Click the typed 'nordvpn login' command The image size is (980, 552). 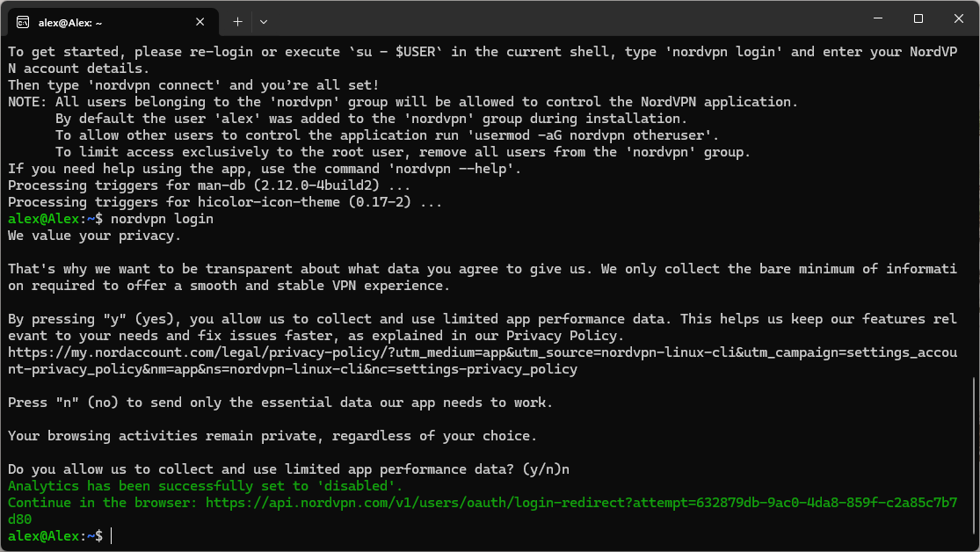click(162, 219)
